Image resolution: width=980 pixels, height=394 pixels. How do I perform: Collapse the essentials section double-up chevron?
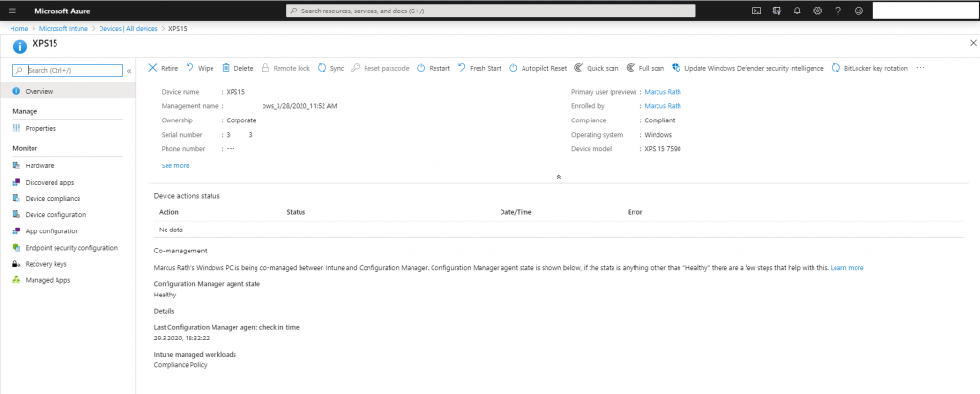pyautogui.click(x=558, y=177)
